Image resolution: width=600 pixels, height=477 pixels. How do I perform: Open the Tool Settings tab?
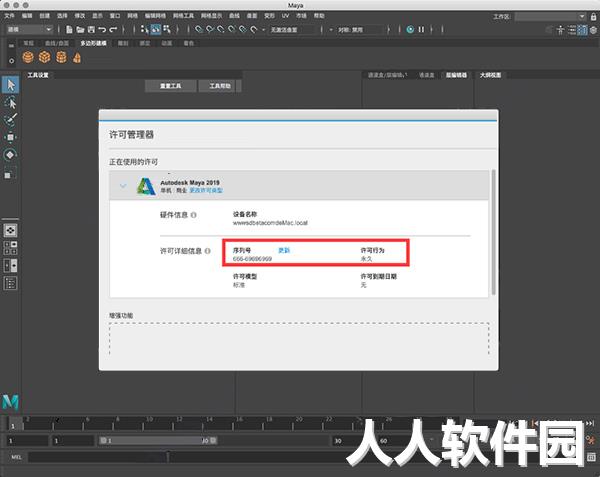[x=38, y=75]
